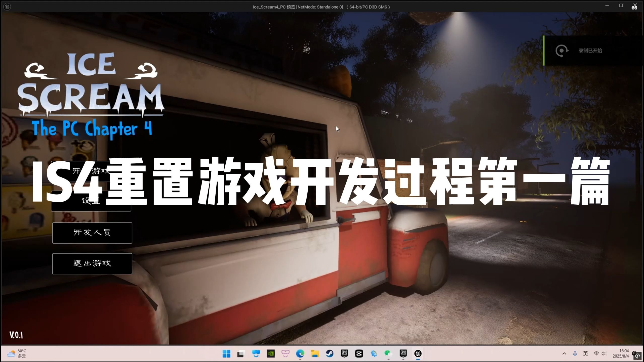Click the recording indicator icon at the taskbar's far right
Image resolution: width=644 pixels, height=362 pixels.
(x=637, y=356)
